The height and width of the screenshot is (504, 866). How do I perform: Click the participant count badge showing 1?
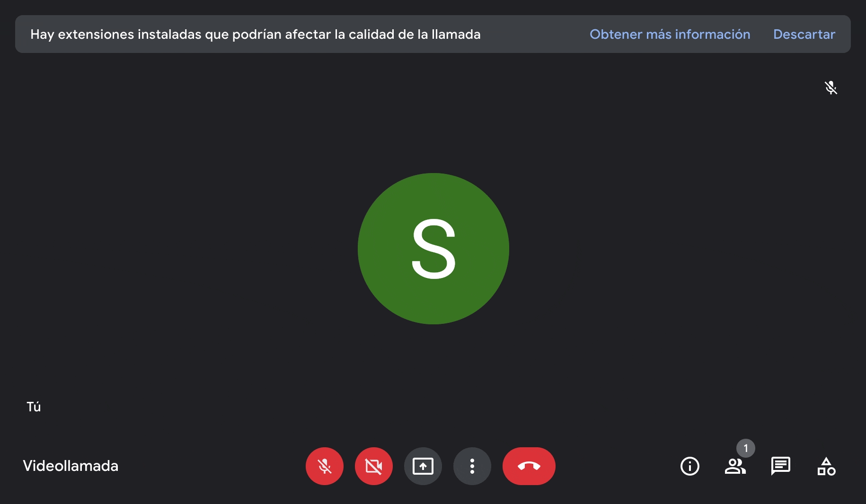746,448
